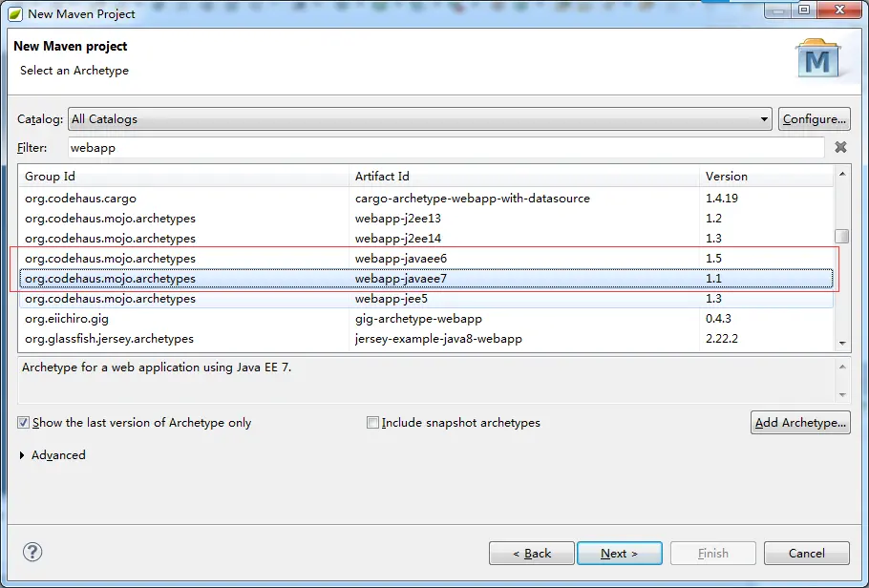Viewport: 869px width, 588px height.
Task: Select the cargo-archetype-webapp-with-datasource row
Action: [426, 198]
